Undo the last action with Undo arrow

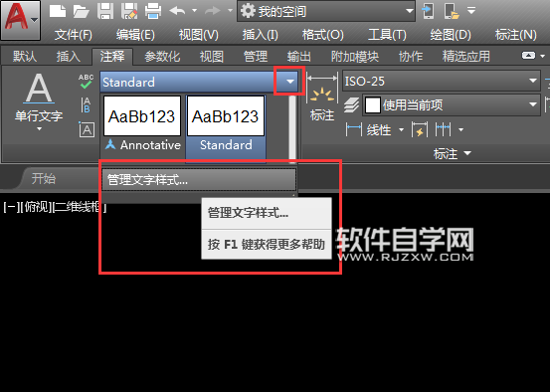click(178, 11)
